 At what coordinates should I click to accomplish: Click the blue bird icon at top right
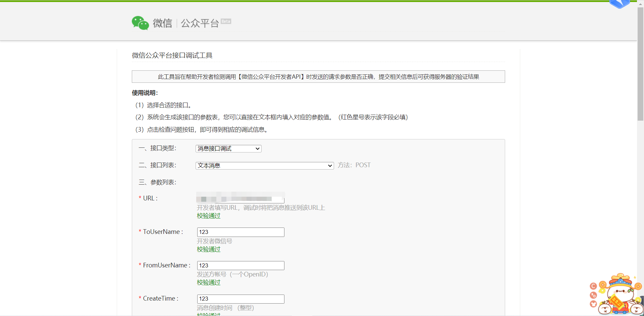[x=620, y=4]
